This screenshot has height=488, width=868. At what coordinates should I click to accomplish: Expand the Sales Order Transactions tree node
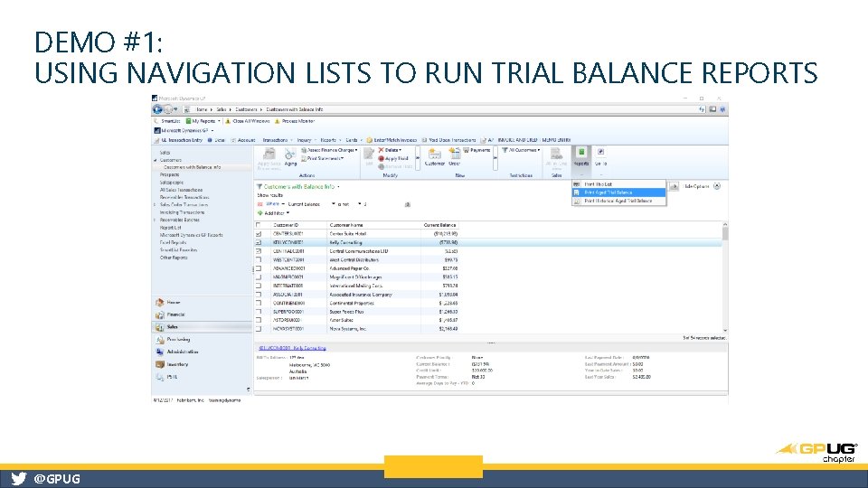click(x=155, y=205)
